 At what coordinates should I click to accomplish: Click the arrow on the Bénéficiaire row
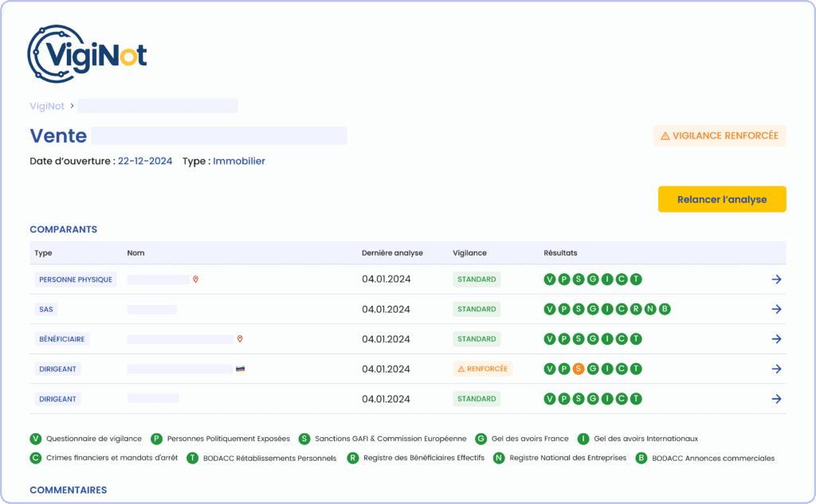[x=776, y=339]
